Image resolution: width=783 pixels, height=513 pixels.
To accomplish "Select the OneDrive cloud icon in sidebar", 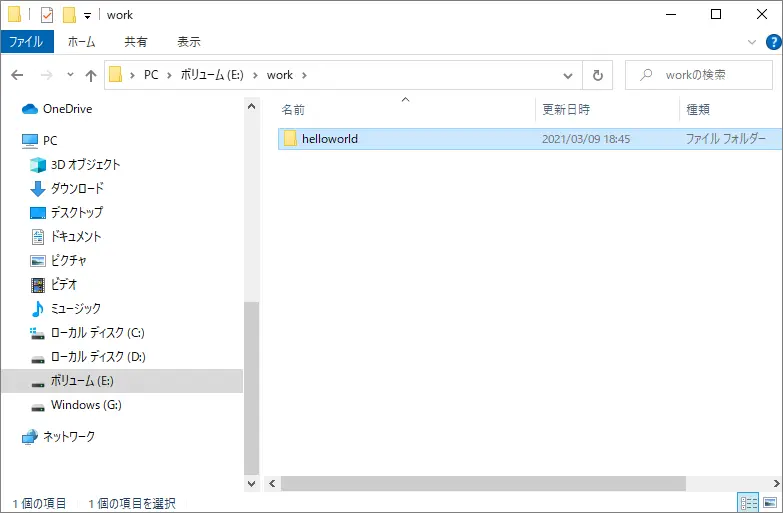I will pos(30,109).
